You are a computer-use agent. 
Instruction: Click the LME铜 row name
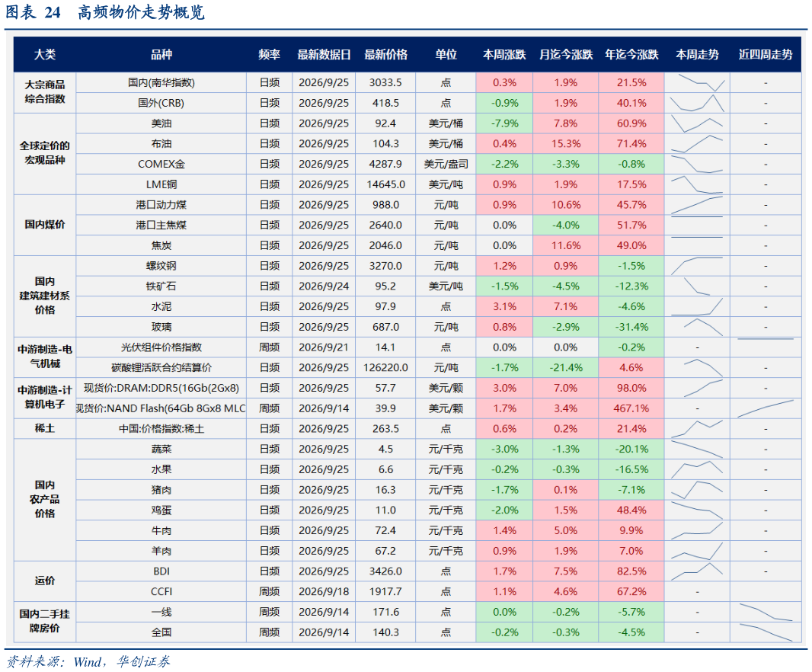tap(161, 184)
